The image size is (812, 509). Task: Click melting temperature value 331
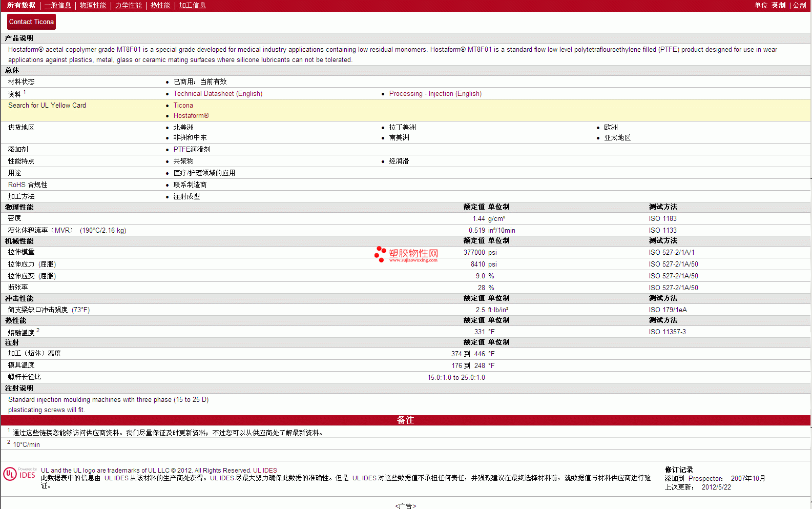point(480,332)
